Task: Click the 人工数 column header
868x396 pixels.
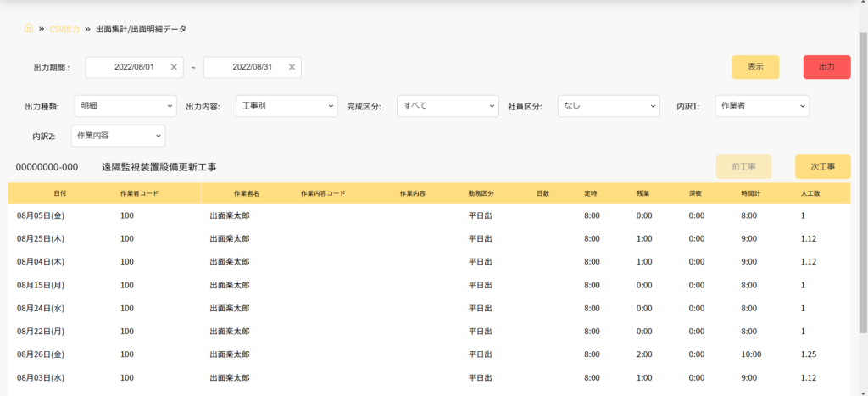Action: point(810,194)
